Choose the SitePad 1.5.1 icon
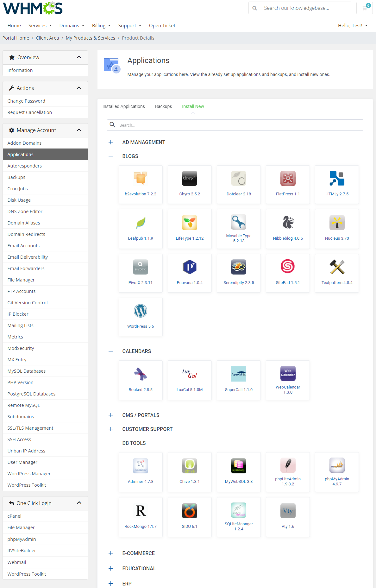This screenshot has height=588, width=376. tap(288, 267)
